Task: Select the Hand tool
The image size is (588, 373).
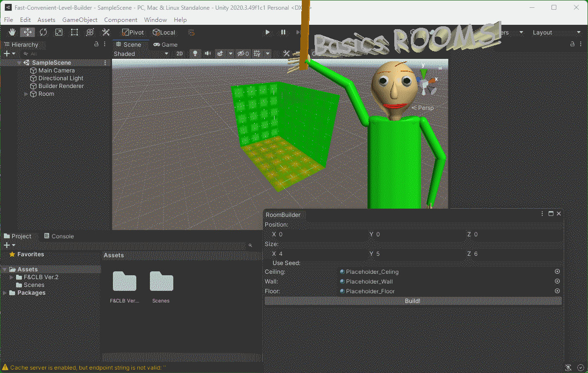Action: (12, 32)
